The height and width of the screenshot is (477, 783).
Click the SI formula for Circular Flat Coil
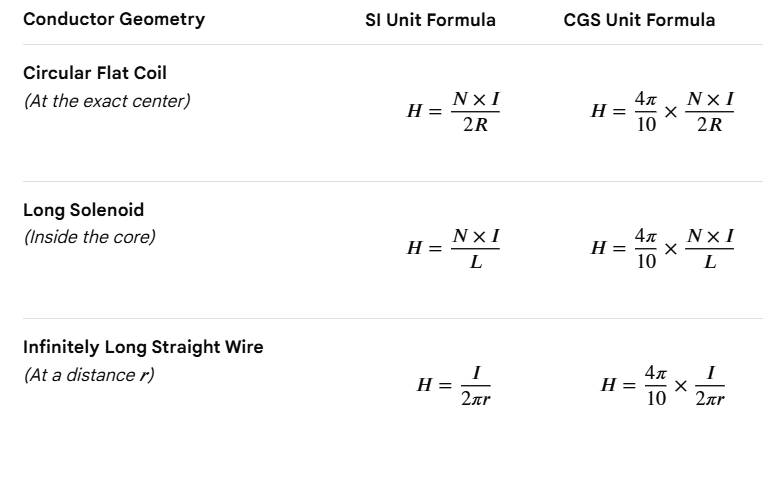(453, 111)
